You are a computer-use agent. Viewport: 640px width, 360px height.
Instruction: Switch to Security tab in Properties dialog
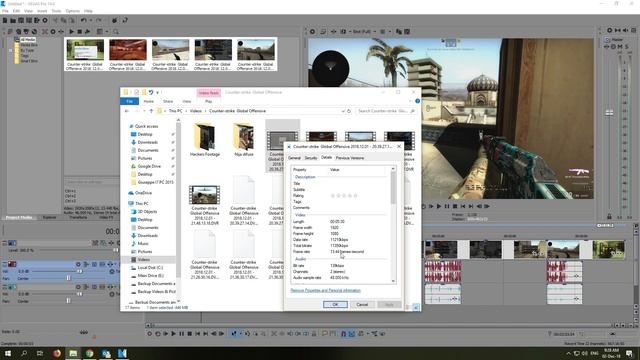pos(311,158)
